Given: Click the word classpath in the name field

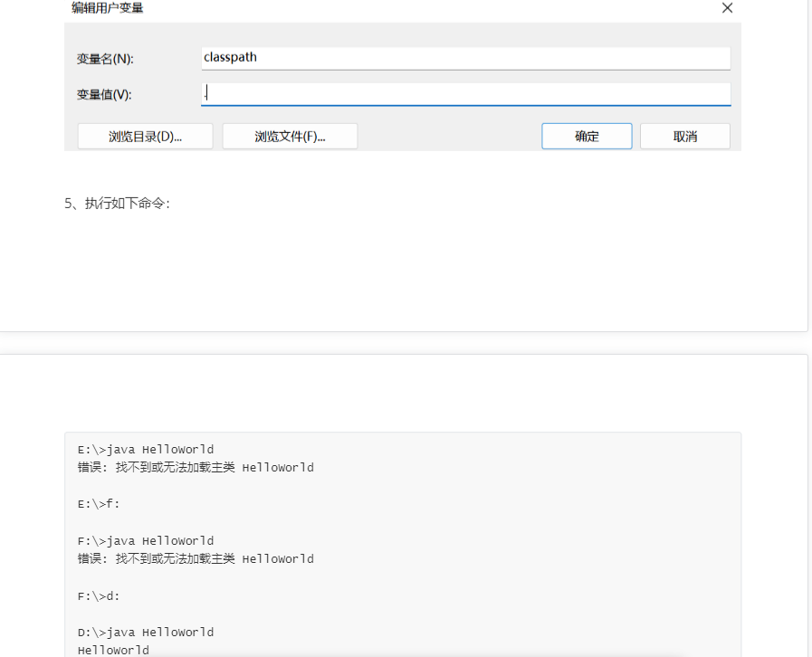Looking at the screenshot, I should pos(231,57).
